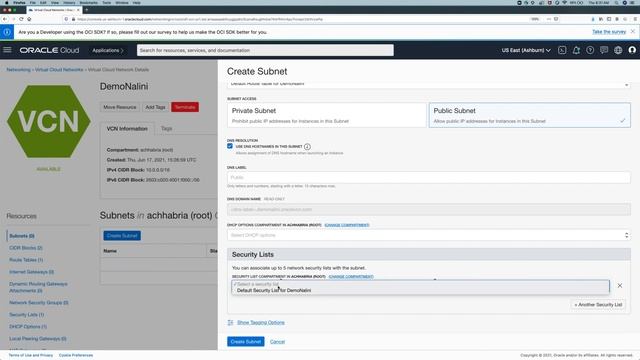Click the Add Tags button
Image resolution: width=640 pixels, height=360 pixels.
(155, 107)
